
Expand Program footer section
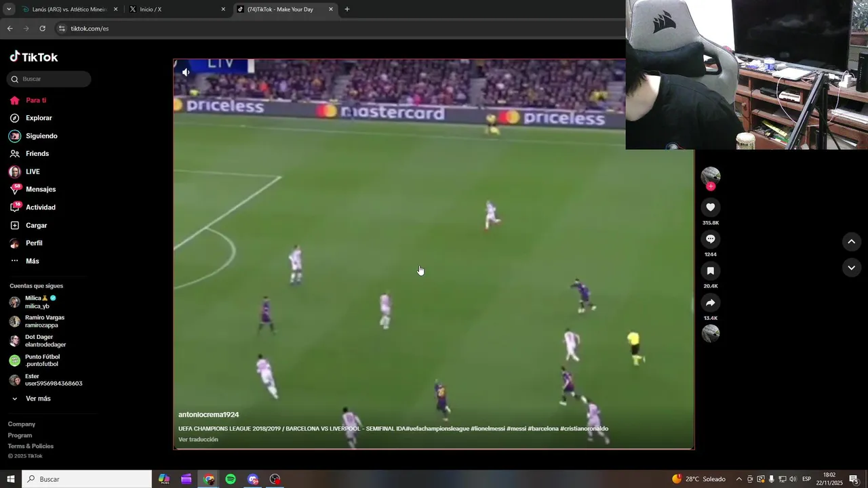[20, 435]
